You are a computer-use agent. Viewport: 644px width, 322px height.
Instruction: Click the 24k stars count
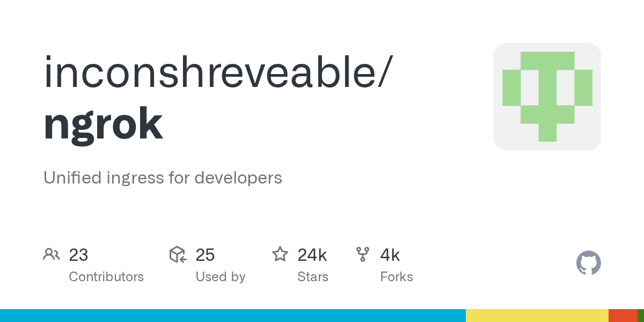click(312, 255)
